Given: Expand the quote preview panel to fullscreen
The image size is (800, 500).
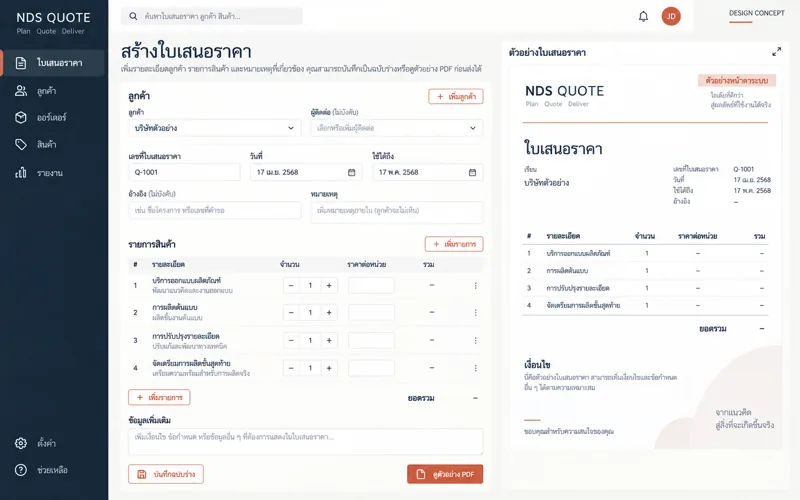Looking at the screenshot, I should pyautogui.click(x=776, y=52).
